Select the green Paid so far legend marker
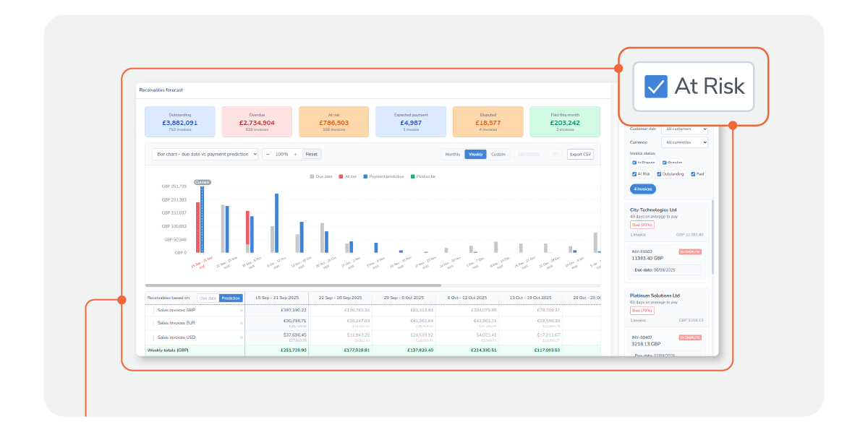 413,176
